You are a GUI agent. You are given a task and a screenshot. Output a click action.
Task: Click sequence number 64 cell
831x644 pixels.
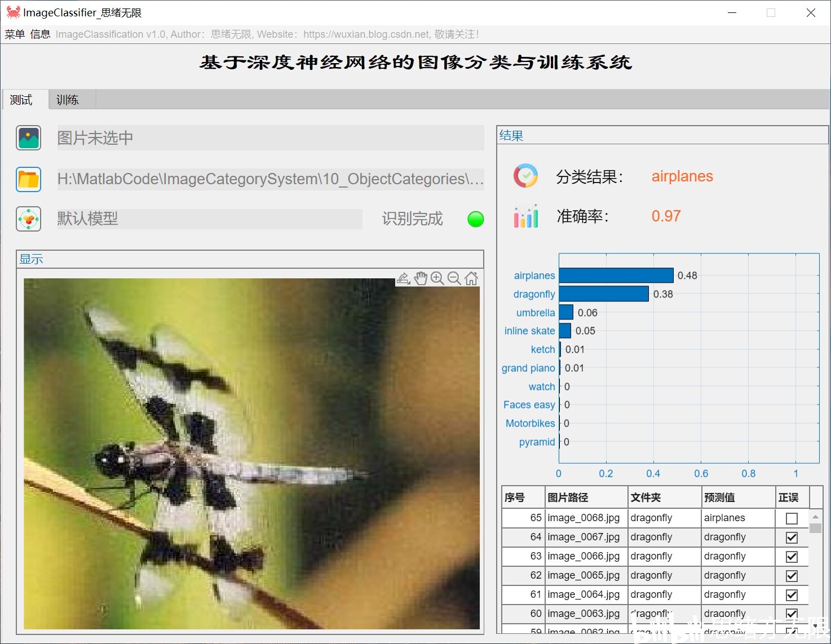(523, 537)
